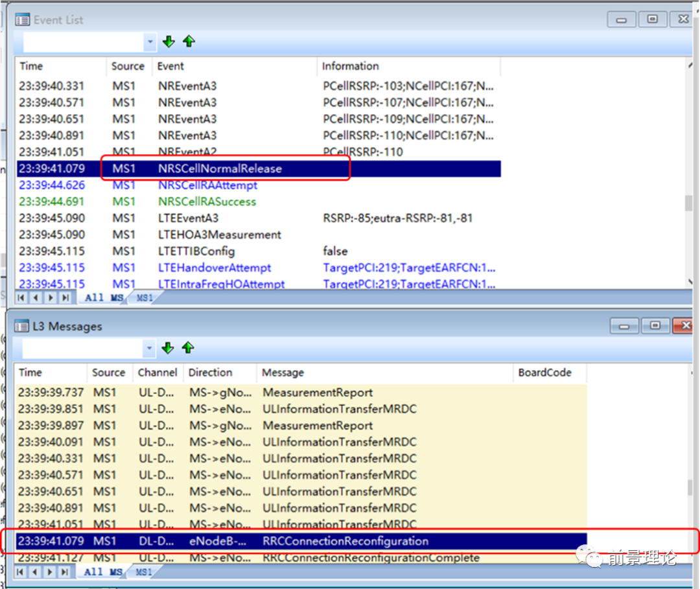Select the LTEHandoverAttempt event row
This screenshot has height=589, width=700.
point(259,268)
